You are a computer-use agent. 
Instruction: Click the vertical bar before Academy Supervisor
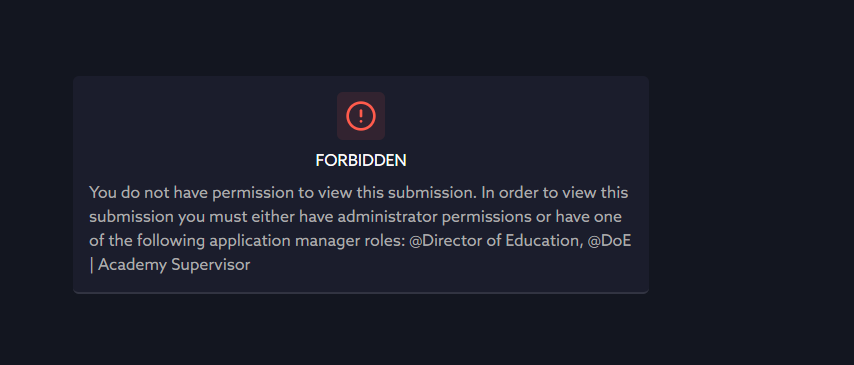tap(92, 265)
